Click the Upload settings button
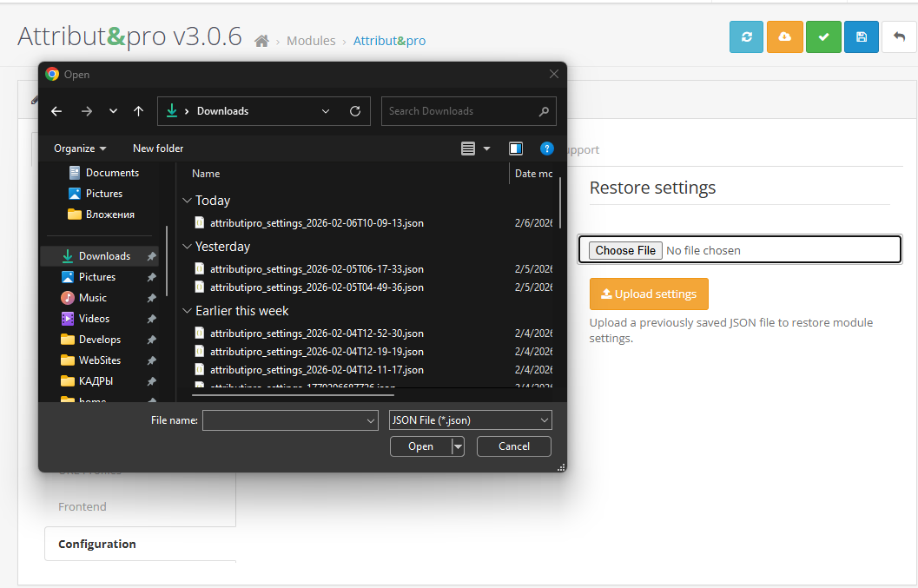 [x=649, y=294]
